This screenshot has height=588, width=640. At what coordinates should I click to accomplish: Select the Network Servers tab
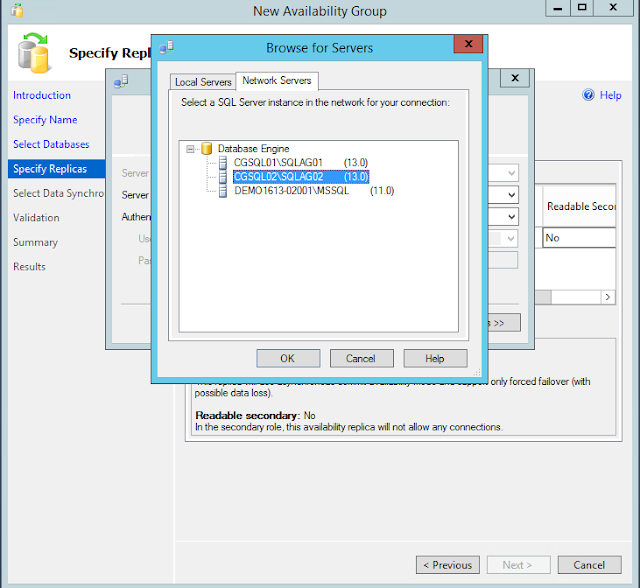pos(277,80)
